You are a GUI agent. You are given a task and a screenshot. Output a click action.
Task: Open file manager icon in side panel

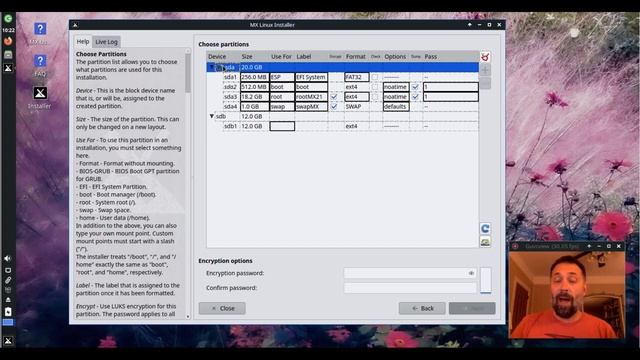tap(8, 54)
